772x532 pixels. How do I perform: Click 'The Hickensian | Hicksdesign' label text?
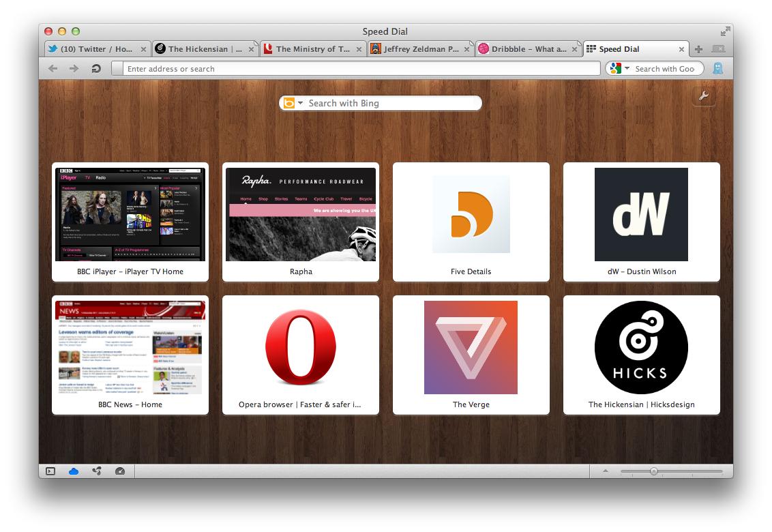[642, 404]
